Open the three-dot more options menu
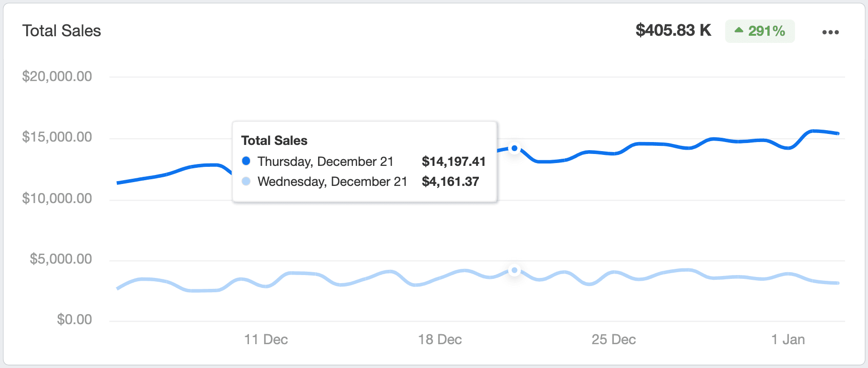This screenshot has width=868, height=368. 830,32
